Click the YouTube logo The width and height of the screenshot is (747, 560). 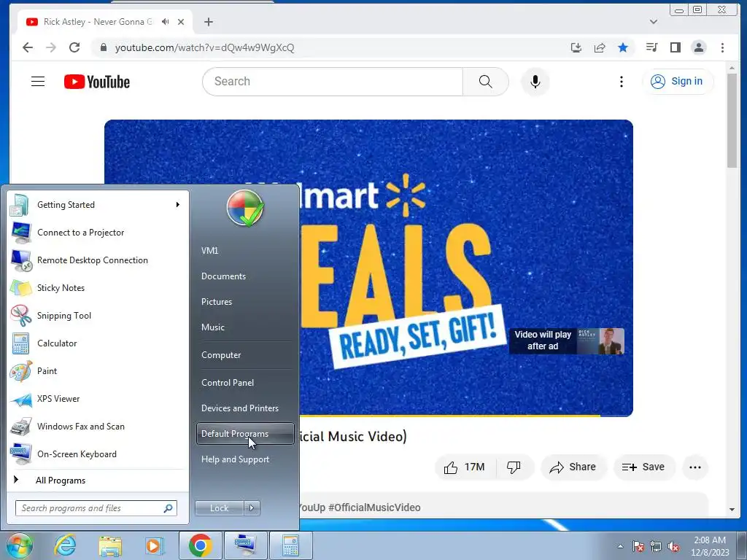[97, 82]
